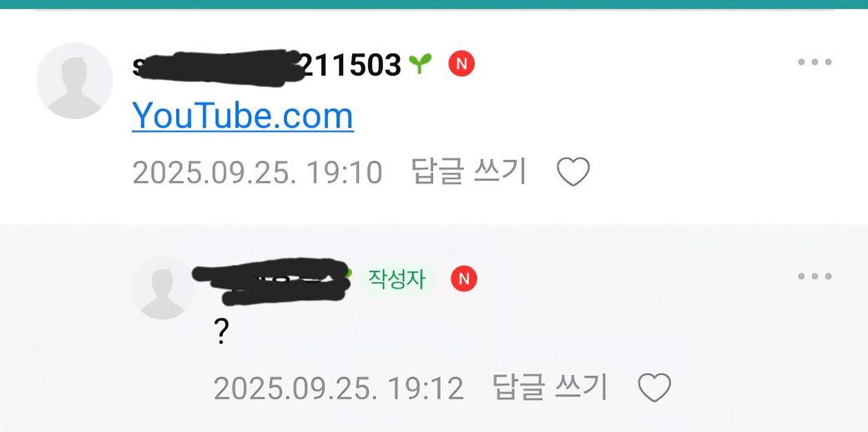Tap 답글 쓰기 under the 19:12 reply
Viewport: 868px width, 432px height.
(x=550, y=387)
